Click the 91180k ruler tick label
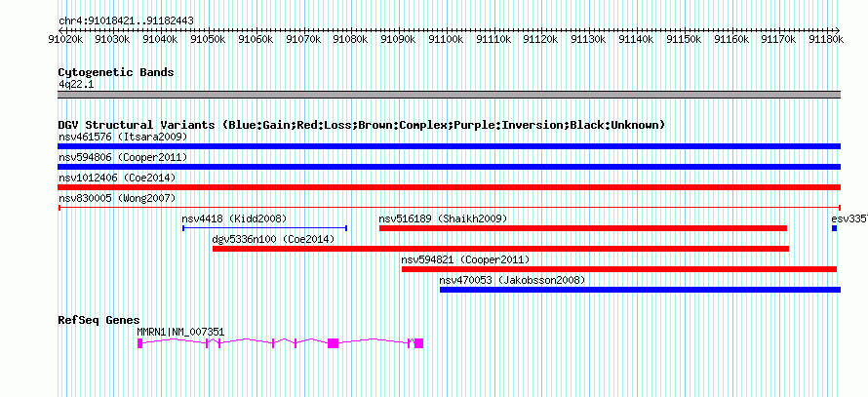Screen dimensions: 868x397 826,39
